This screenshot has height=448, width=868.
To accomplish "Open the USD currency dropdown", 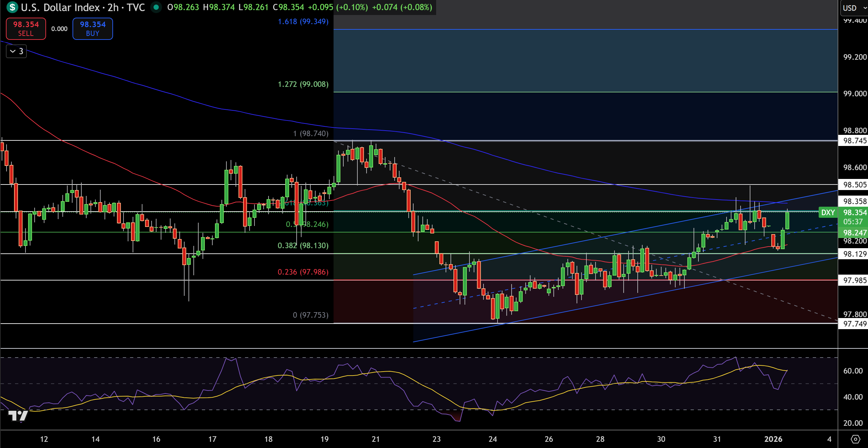I will point(854,8).
